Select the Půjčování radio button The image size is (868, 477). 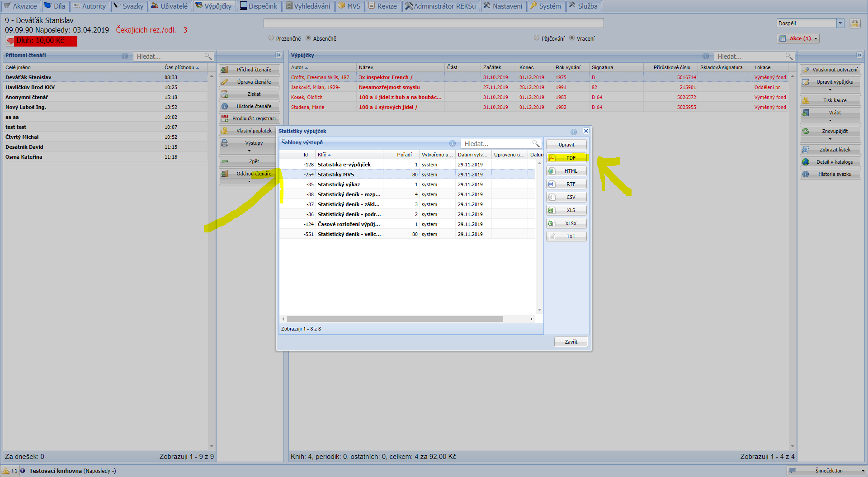click(x=537, y=38)
